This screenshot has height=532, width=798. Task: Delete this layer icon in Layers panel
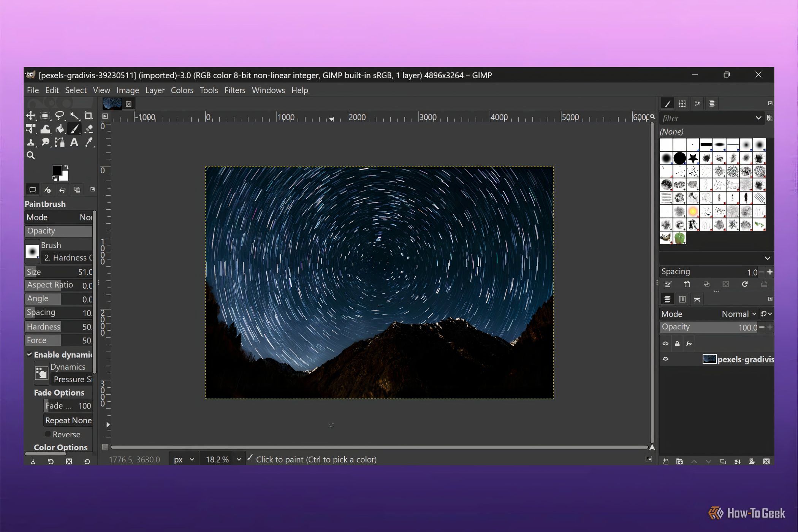(766, 462)
